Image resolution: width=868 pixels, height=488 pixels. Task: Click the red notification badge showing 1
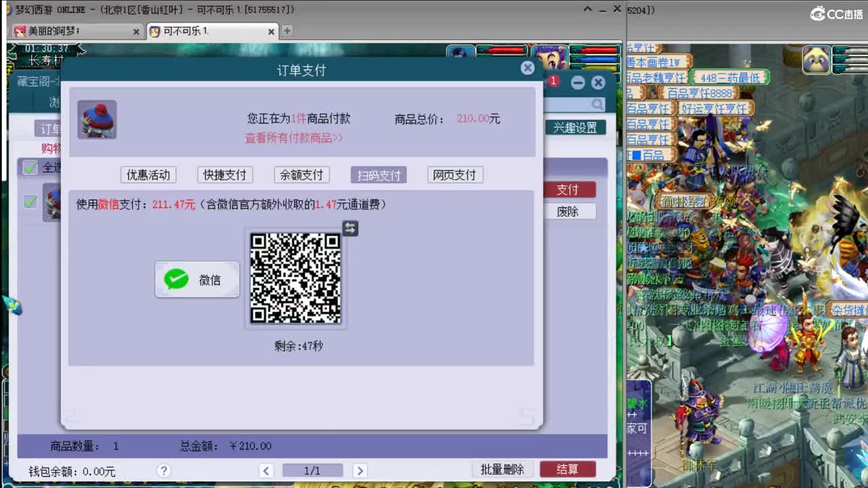(x=553, y=81)
